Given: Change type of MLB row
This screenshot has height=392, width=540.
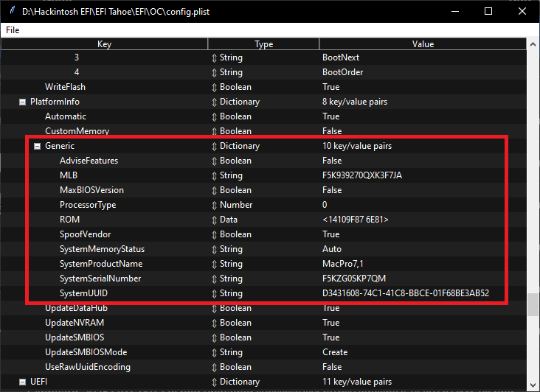Looking at the screenshot, I should [214, 175].
